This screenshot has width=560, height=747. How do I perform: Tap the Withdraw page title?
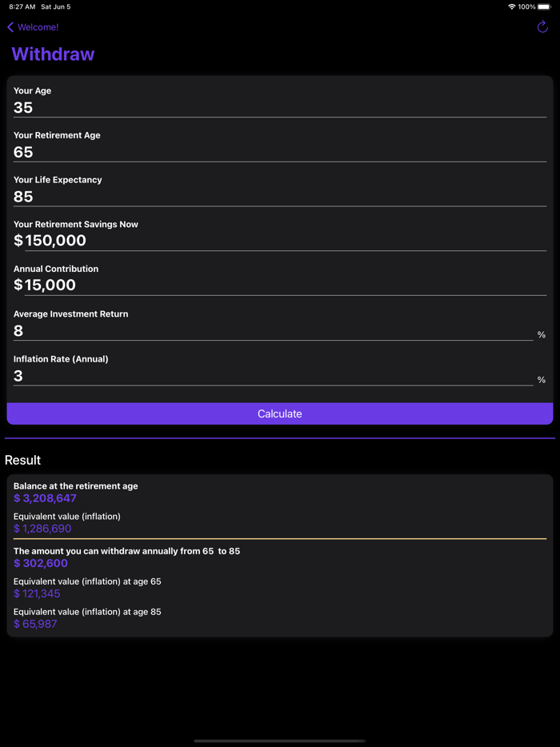tap(52, 54)
